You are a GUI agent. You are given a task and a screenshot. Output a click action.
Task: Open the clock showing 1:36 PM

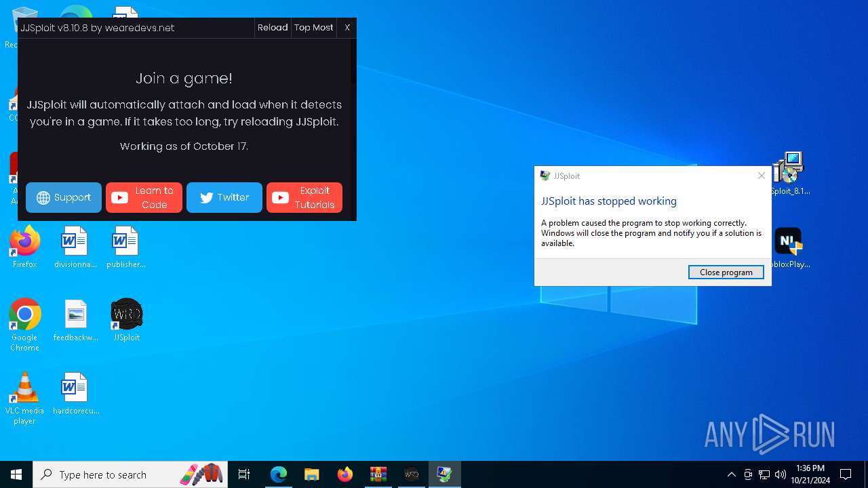coord(810,474)
